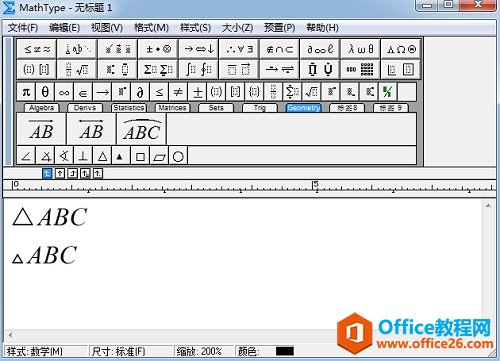
Task: Open the lowercase Greek letters palette (λ ω θ)
Action: click(x=360, y=49)
